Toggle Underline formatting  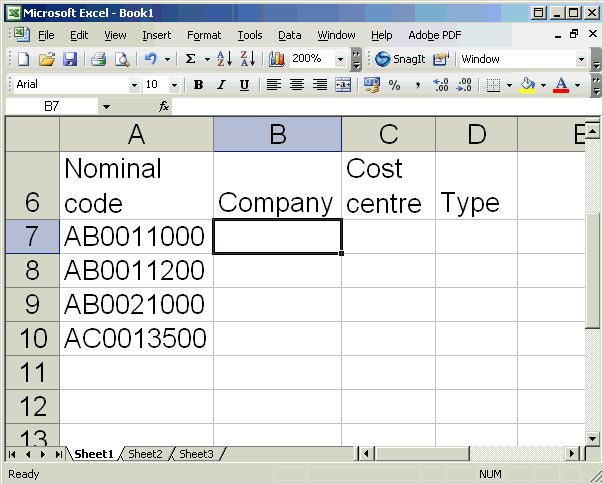click(x=243, y=85)
